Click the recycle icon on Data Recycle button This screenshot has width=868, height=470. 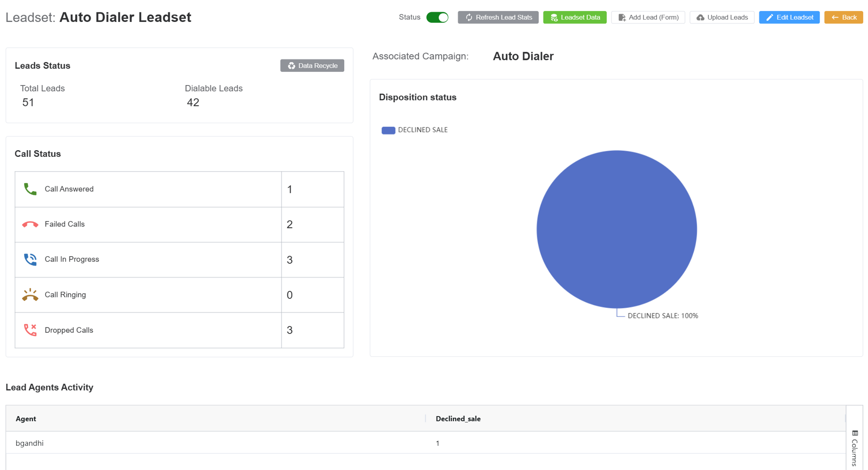point(292,66)
